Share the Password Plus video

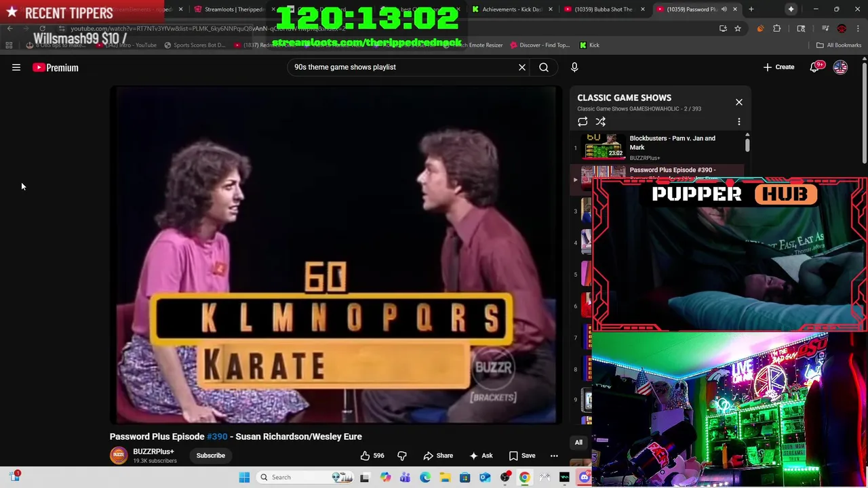pos(438,455)
